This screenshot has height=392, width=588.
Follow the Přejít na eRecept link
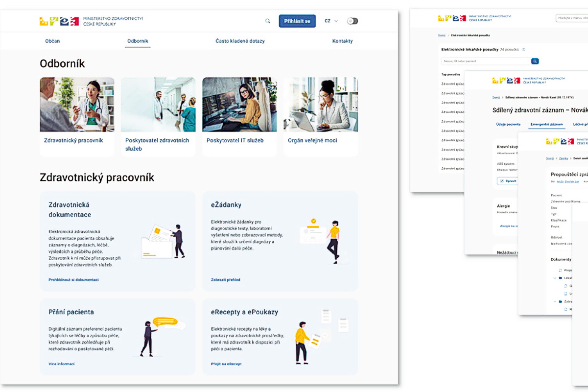[226, 364]
